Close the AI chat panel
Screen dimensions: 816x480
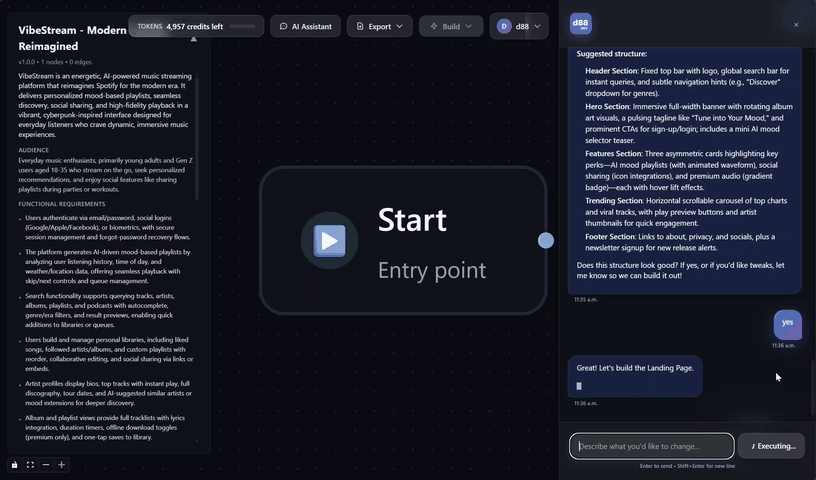click(796, 25)
